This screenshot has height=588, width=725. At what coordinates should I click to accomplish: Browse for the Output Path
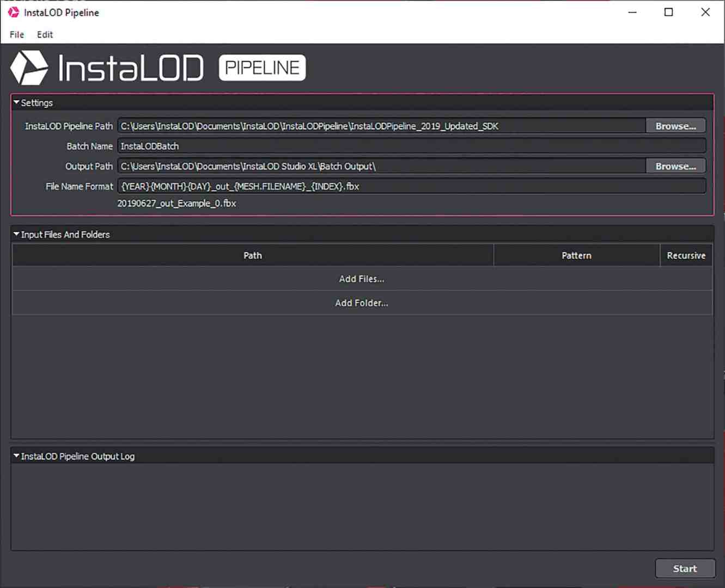pos(675,166)
